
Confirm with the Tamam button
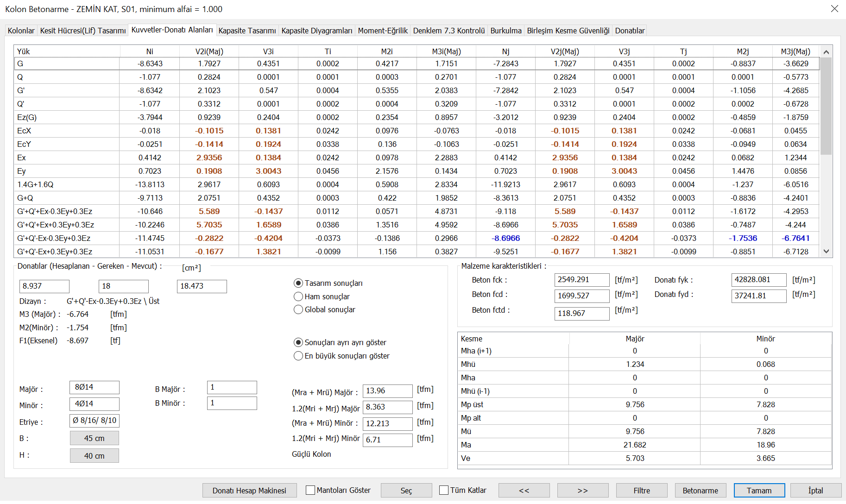pos(759,491)
